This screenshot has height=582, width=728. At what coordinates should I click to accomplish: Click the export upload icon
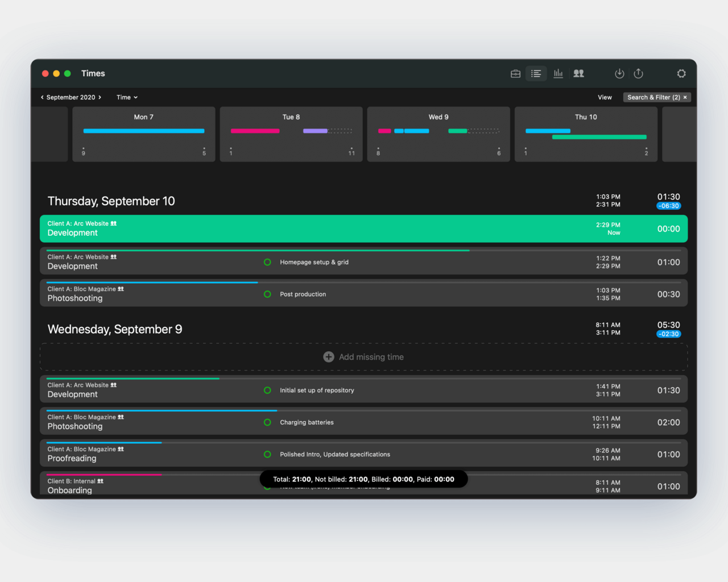[639, 74]
